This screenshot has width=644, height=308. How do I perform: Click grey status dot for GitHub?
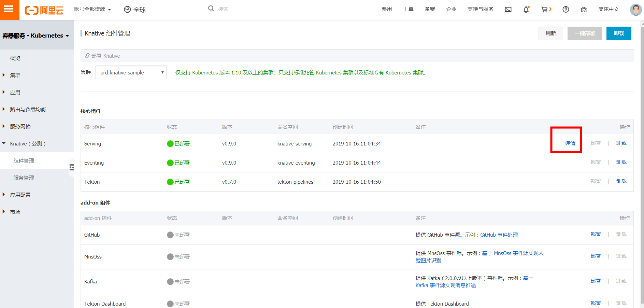(x=170, y=235)
